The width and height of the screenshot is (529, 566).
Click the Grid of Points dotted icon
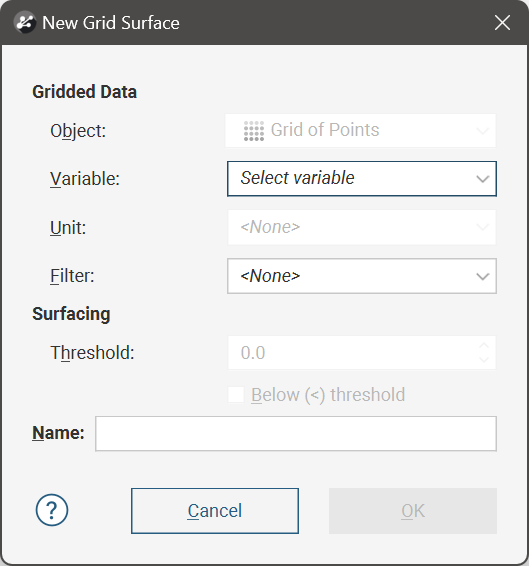coord(254,131)
